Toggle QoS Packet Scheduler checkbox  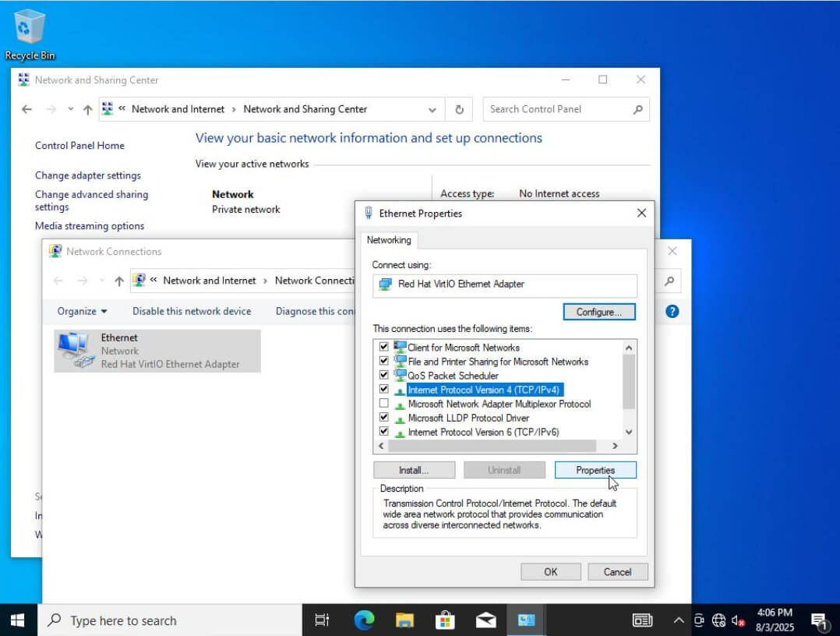pyautogui.click(x=383, y=375)
